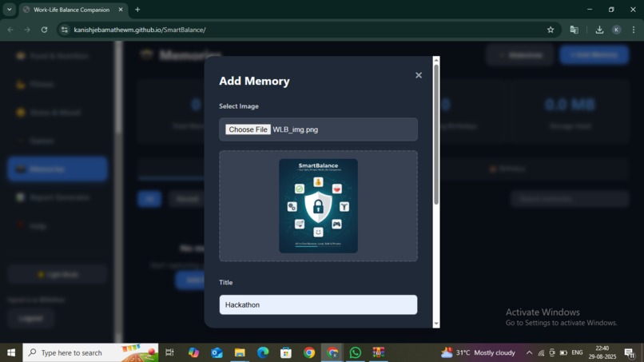Show hidden system tray icons
The height and width of the screenshot is (362, 644).
(x=530, y=352)
